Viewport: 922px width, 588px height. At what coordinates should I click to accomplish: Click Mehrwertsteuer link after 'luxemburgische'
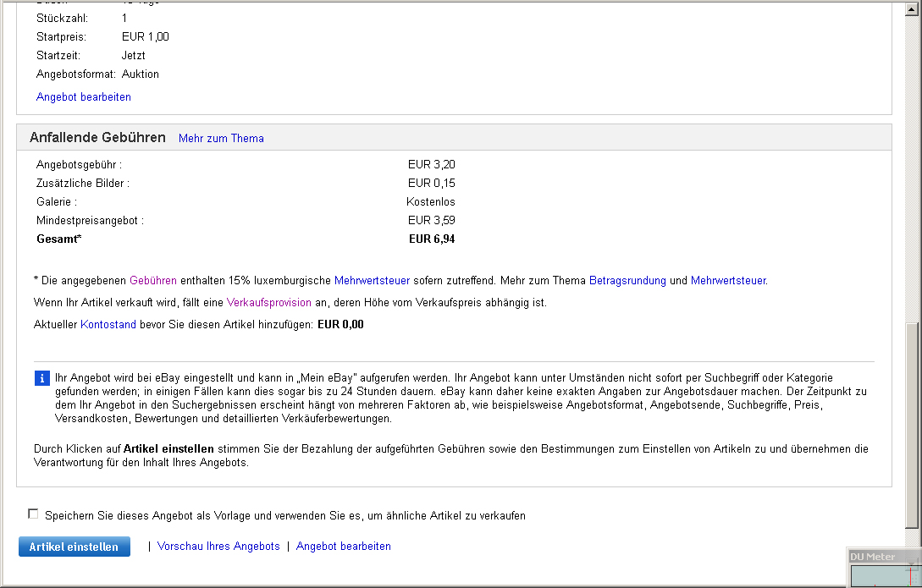[372, 281]
